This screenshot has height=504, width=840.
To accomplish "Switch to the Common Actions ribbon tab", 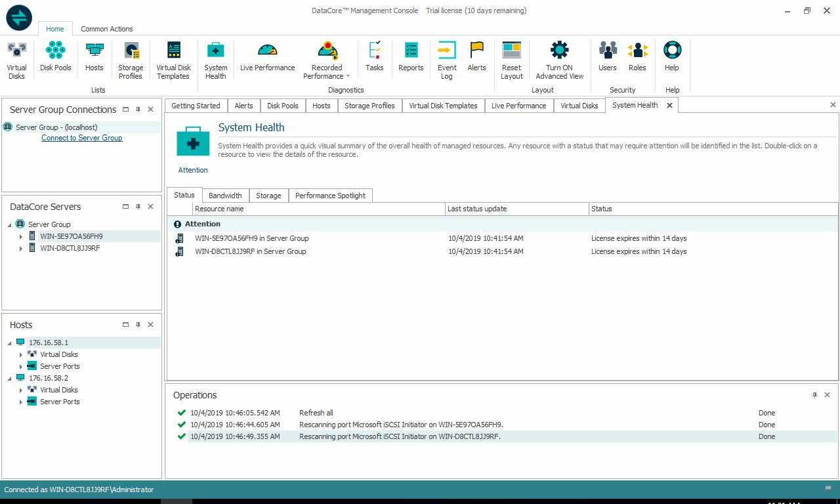I will tap(107, 29).
